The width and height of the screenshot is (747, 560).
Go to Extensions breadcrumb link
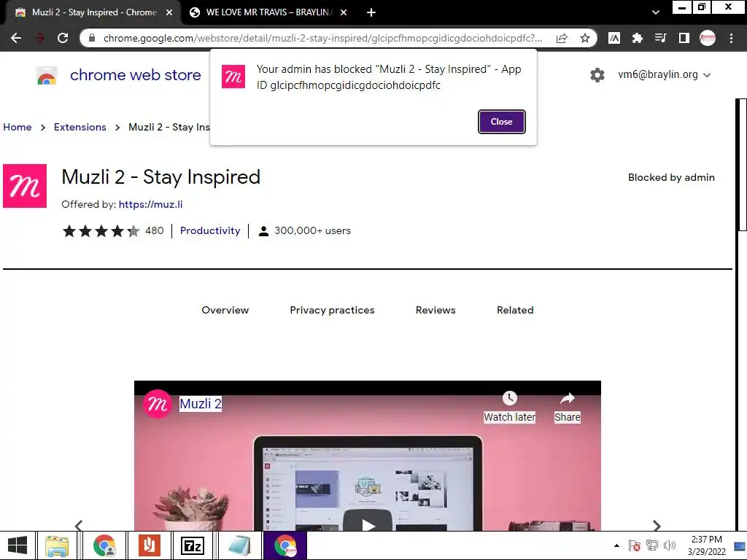80,127
